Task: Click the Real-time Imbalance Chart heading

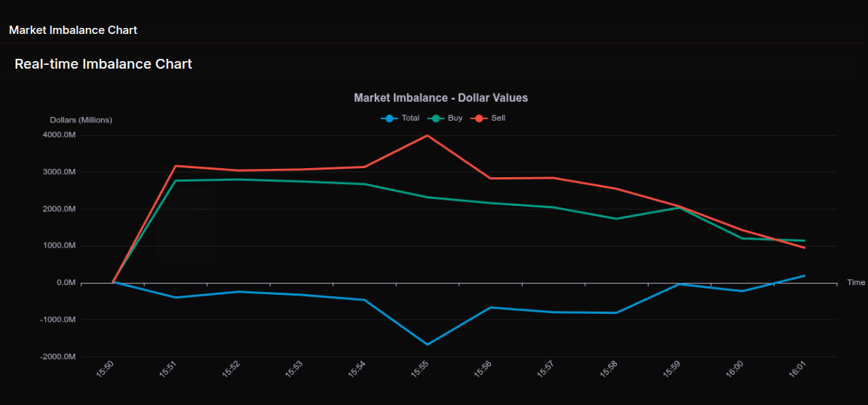Action: 103,64
